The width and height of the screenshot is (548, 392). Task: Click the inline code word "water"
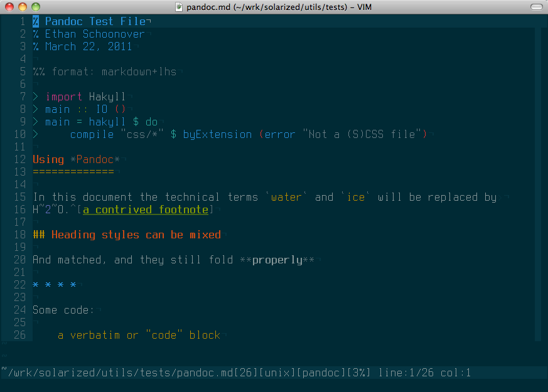pos(286,197)
